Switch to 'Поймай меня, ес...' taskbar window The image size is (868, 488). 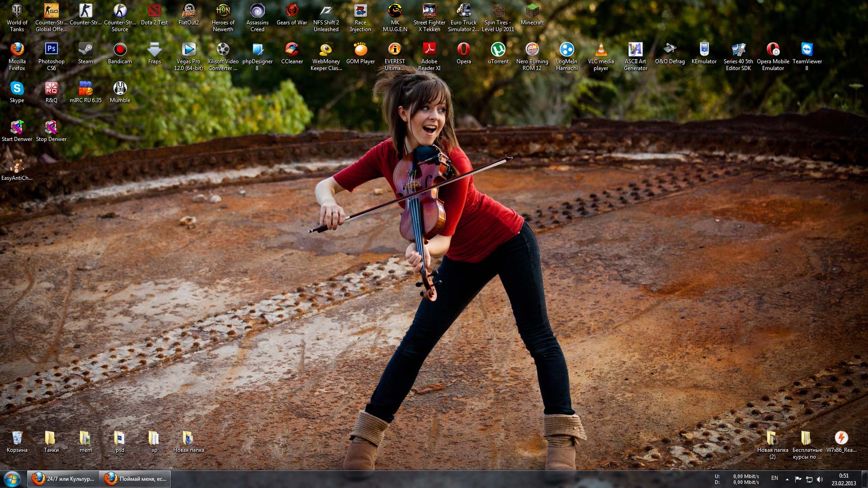click(135, 479)
